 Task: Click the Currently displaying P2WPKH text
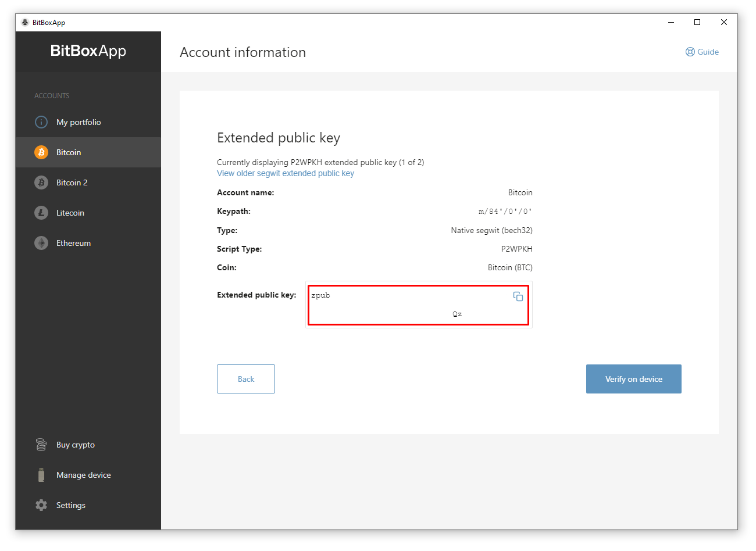click(x=320, y=162)
